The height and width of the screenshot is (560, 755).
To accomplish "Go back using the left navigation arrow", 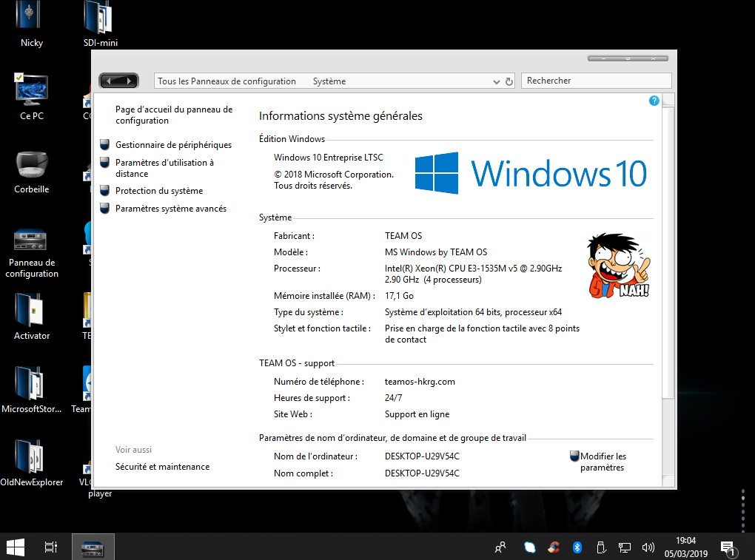I will pos(110,81).
